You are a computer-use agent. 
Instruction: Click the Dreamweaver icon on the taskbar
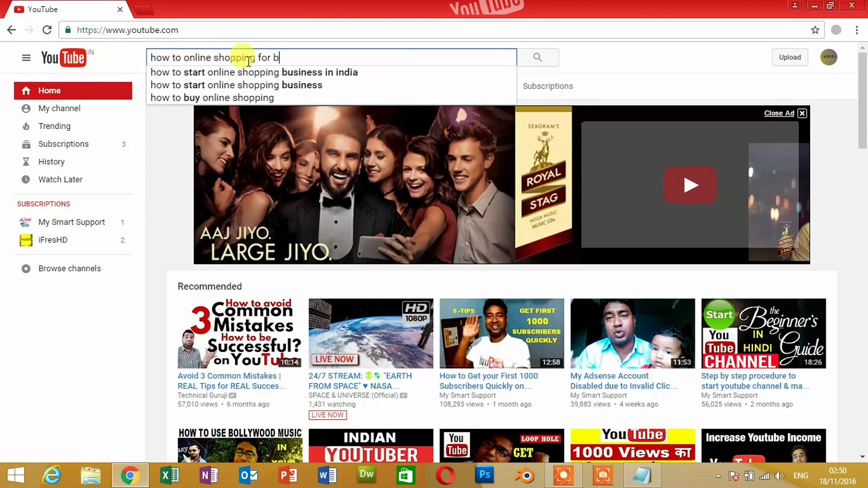click(366, 475)
